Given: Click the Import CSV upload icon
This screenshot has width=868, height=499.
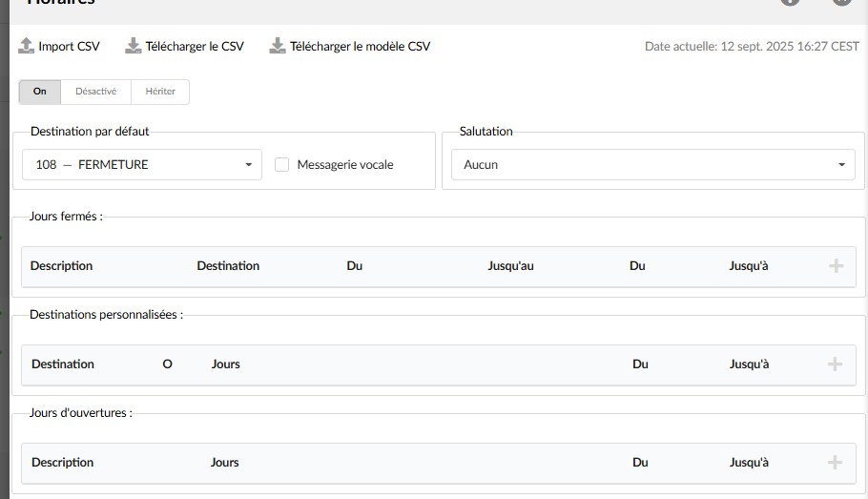Looking at the screenshot, I should [27, 46].
